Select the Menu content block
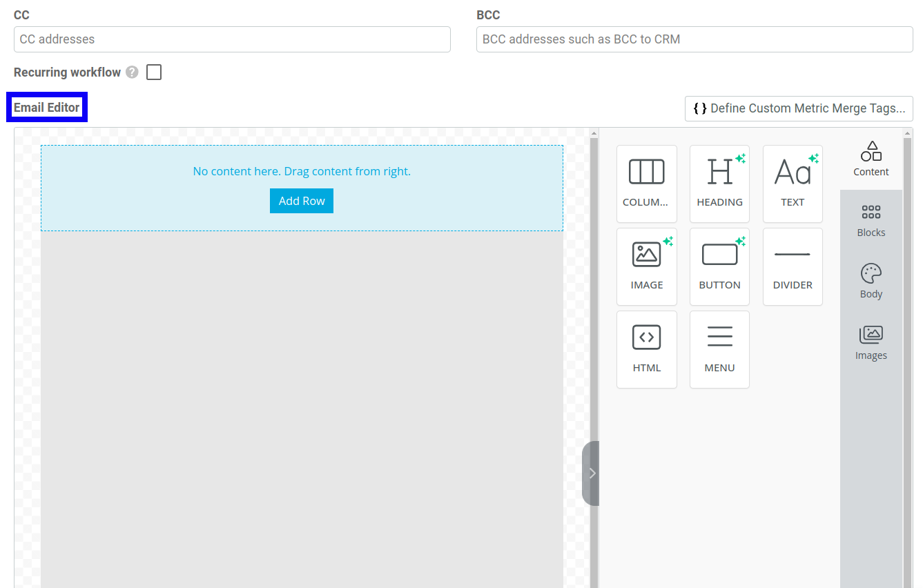The width and height of the screenshot is (923, 588). tap(719, 349)
